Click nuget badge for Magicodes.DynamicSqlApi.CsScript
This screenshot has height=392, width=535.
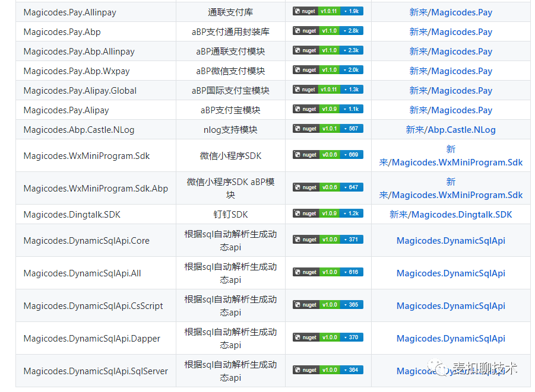click(x=328, y=305)
